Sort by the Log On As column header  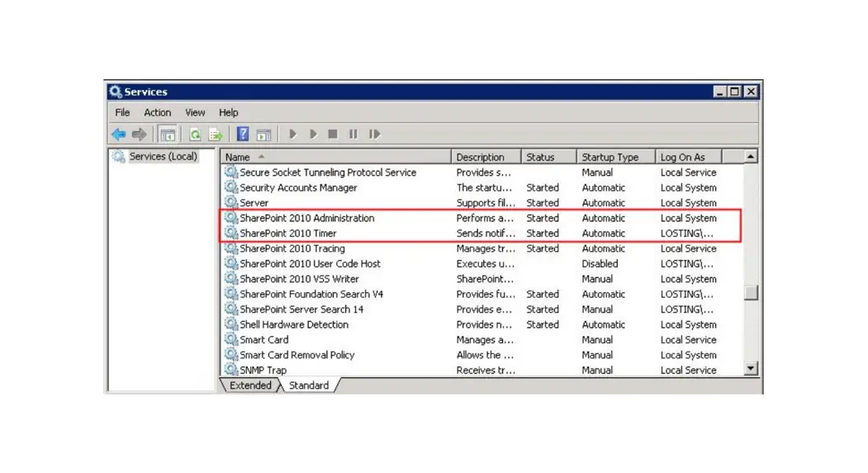688,157
